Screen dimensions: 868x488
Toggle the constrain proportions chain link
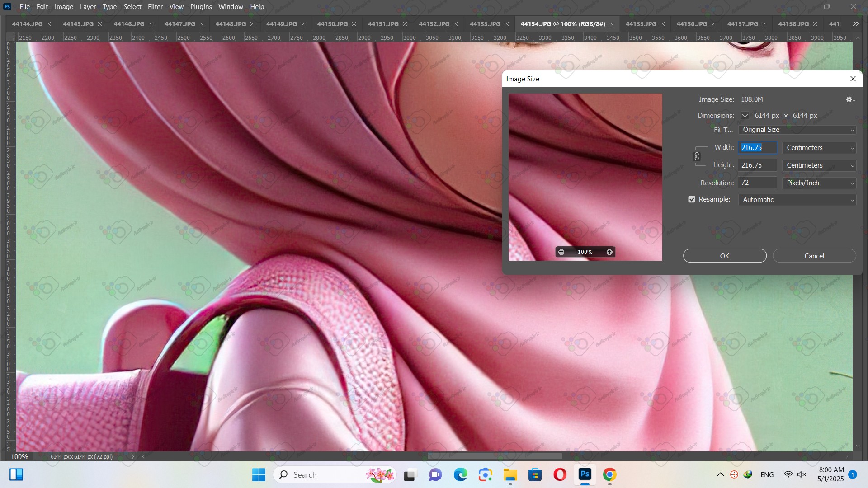click(x=697, y=156)
